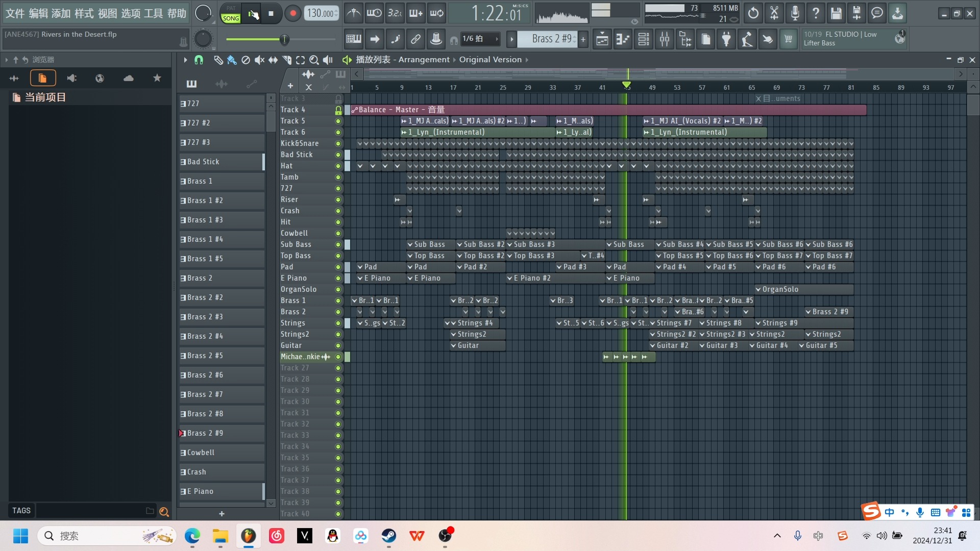Toggle the link/multilink controllers icon

pyautogui.click(x=415, y=39)
